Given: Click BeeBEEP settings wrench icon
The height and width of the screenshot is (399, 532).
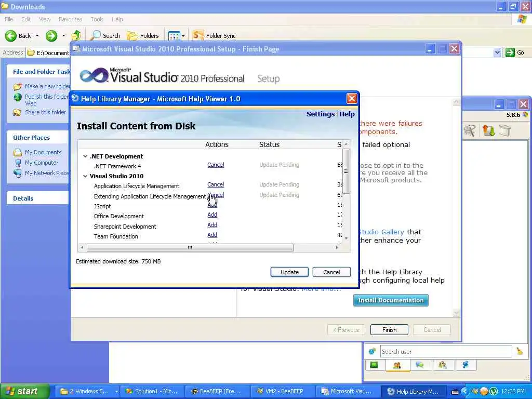Looking at the screenshot, I should (x=470, y=130).
